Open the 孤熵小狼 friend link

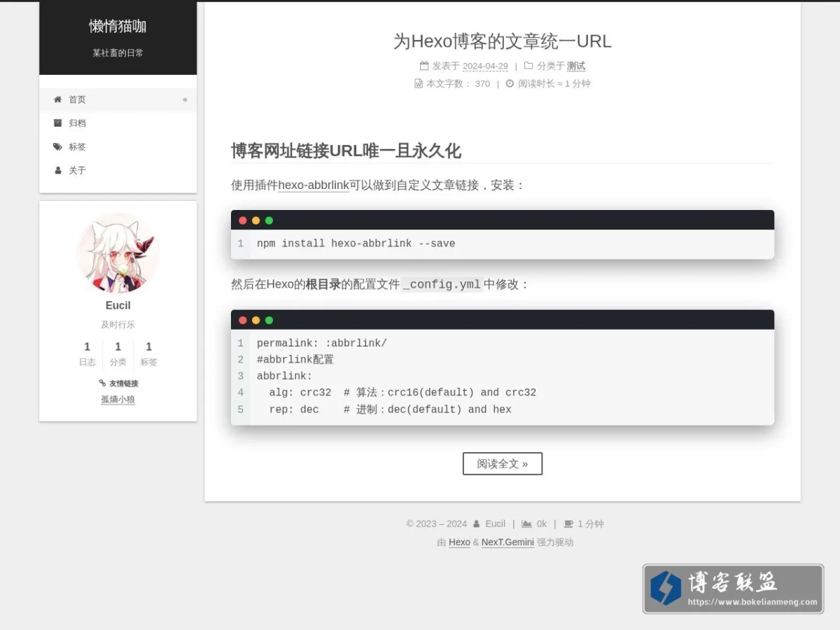[x=118, y=400]
